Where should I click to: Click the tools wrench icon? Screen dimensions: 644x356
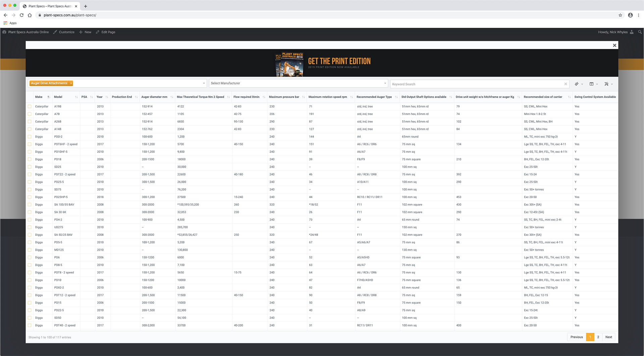[607, 84]
